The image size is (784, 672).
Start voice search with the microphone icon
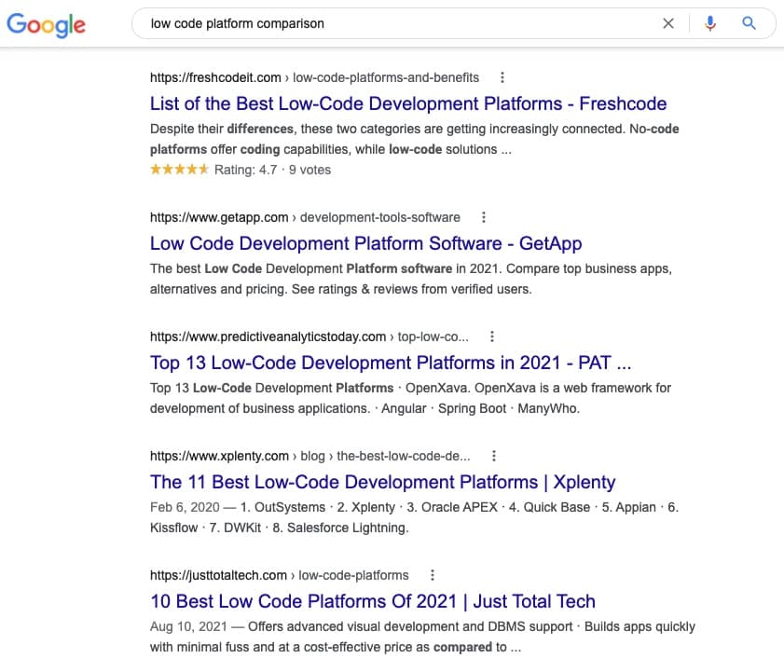(710, 23)
